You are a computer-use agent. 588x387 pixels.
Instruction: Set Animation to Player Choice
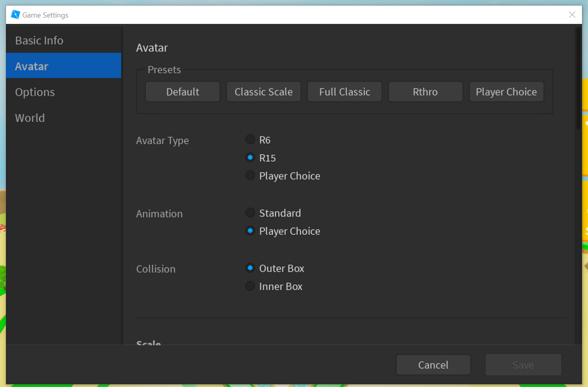point(250,231)
